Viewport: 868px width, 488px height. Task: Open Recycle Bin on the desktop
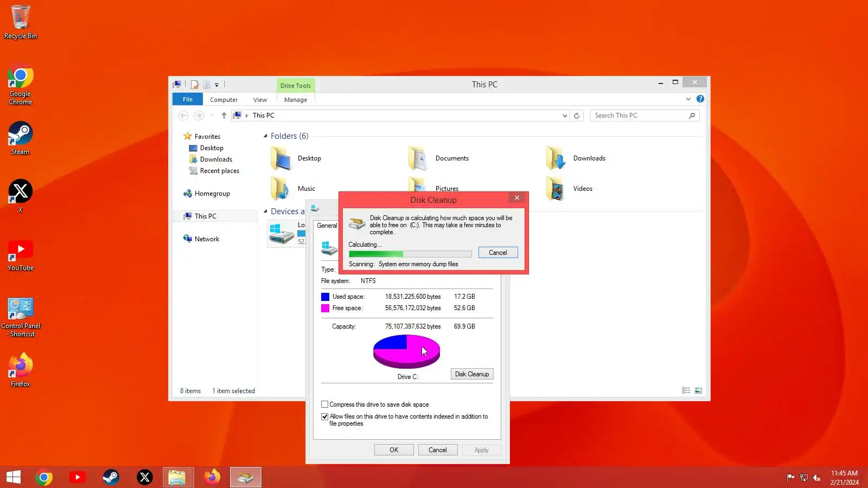coord(21,22)
